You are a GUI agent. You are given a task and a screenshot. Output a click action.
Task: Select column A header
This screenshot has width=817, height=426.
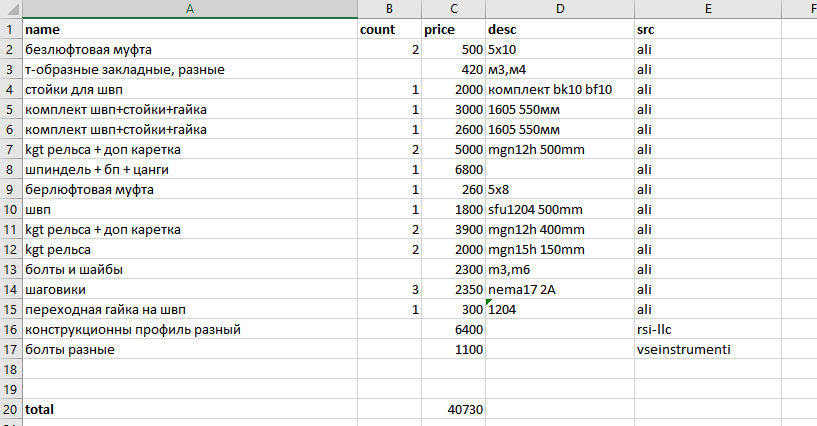click(190, 9)
